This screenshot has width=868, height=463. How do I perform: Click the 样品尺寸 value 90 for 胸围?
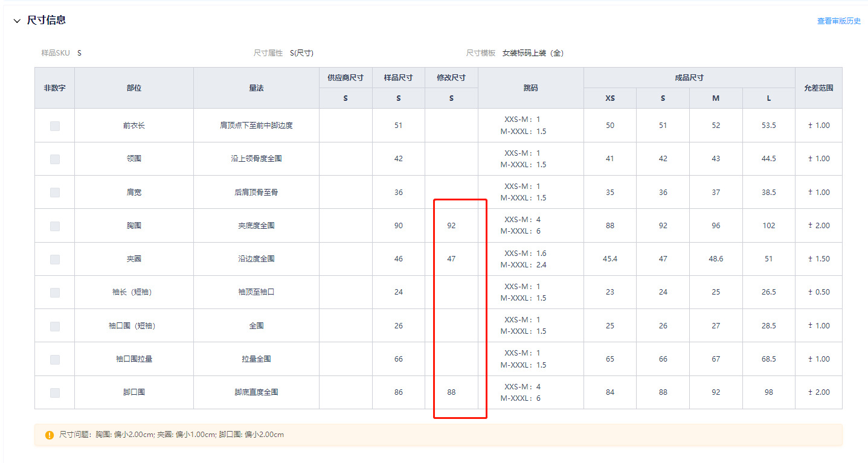(x=399, y=226)
